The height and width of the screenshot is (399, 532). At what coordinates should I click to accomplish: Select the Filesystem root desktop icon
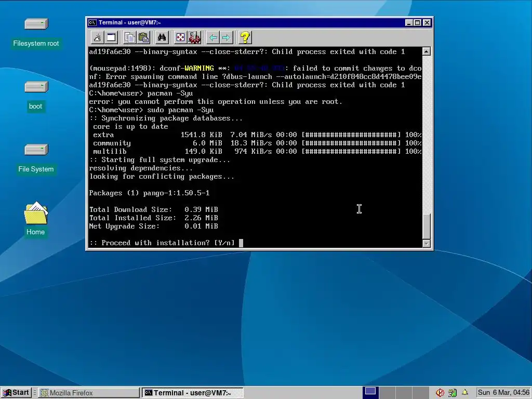(36, 33)
